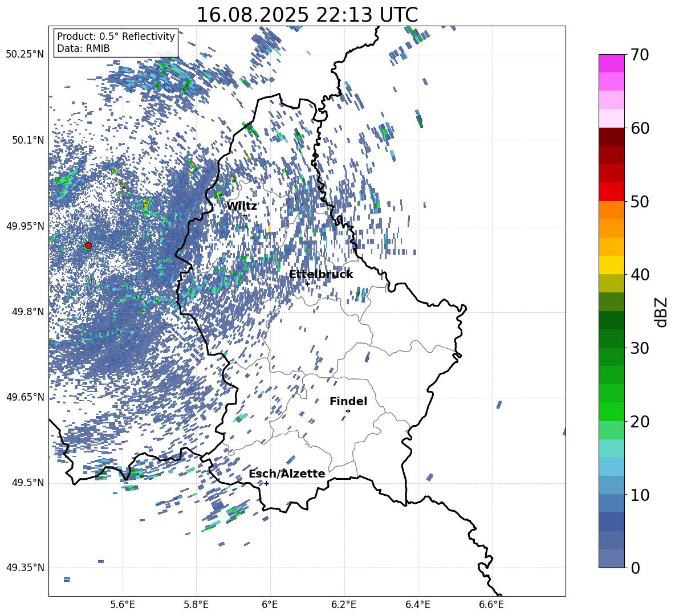Click the cyan colorbar segment below 20
This screenshot has width=675, height=616.
click(612, 448)
